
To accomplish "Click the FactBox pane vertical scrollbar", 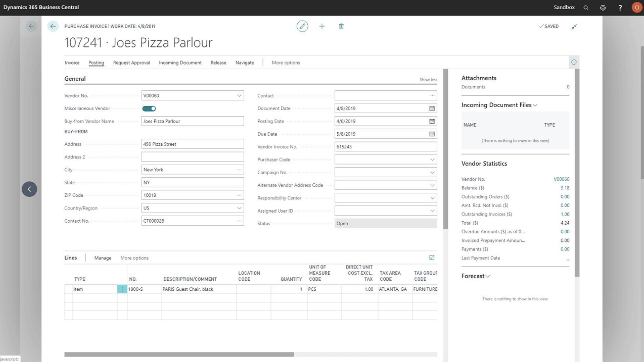I will 577,173.
